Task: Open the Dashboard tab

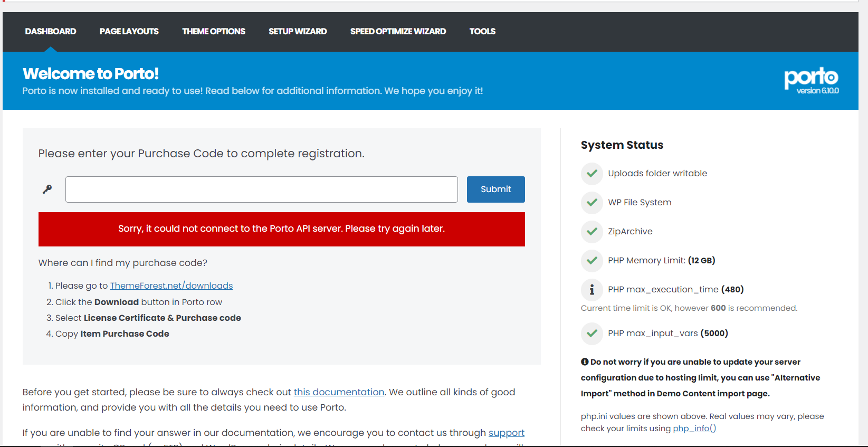Action: click(x=51, y=32)
